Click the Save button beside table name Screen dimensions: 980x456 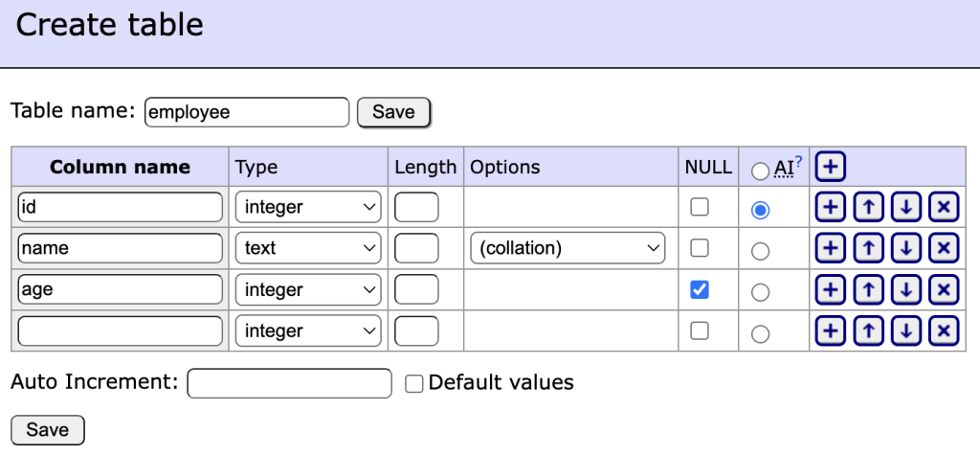[393, 112]
